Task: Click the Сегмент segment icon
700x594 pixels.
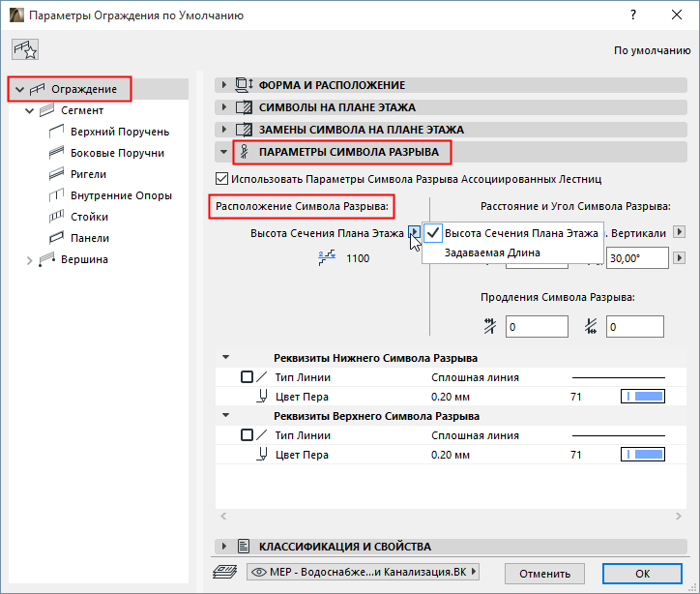Action: tap(46, 110)
